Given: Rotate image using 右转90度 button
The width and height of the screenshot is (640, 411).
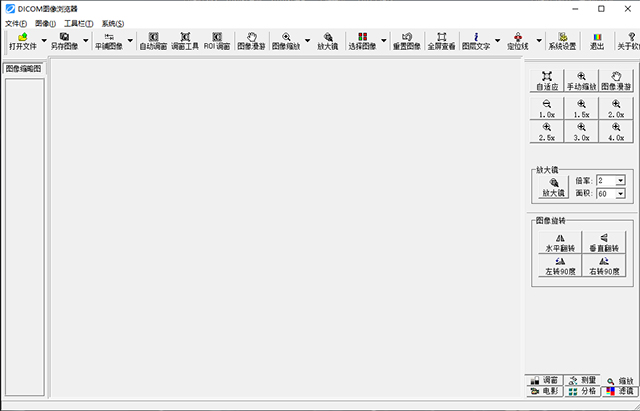Looking at the screenshot, I should coord(604,266).
